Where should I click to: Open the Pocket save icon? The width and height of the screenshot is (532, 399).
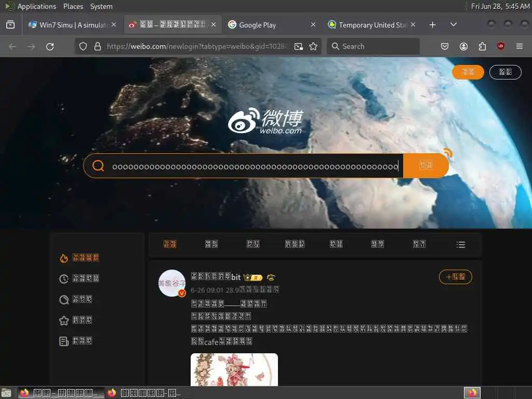pos(445,46)
